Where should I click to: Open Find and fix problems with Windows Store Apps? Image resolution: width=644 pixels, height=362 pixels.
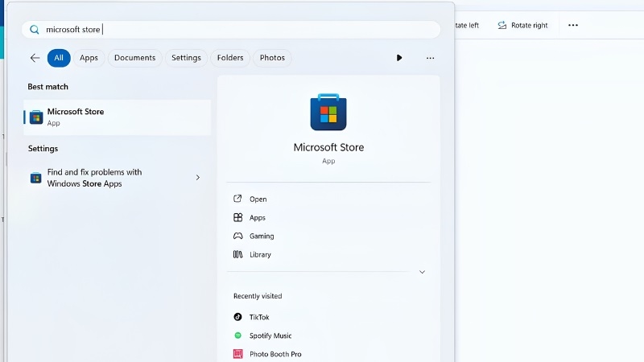117,178
